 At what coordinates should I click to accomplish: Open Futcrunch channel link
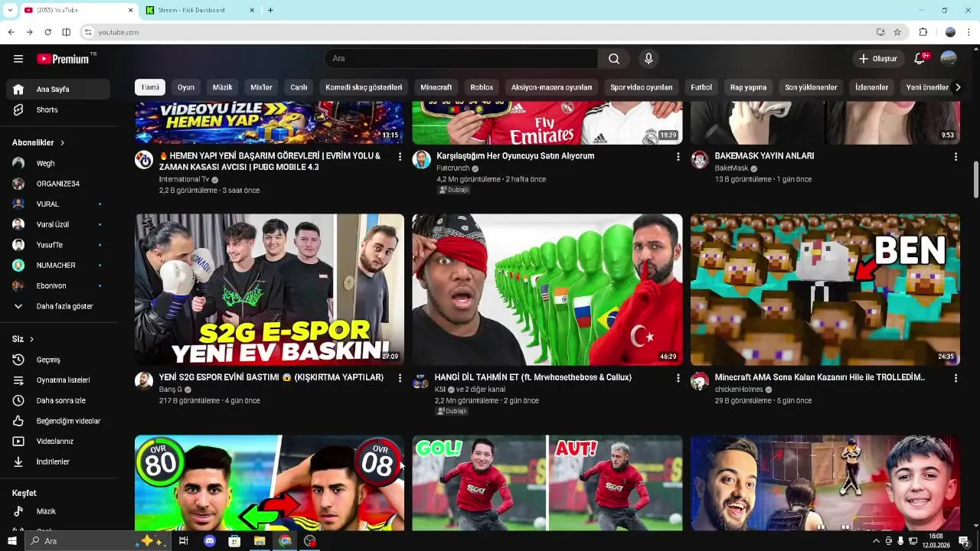click(x=452, y=168)
